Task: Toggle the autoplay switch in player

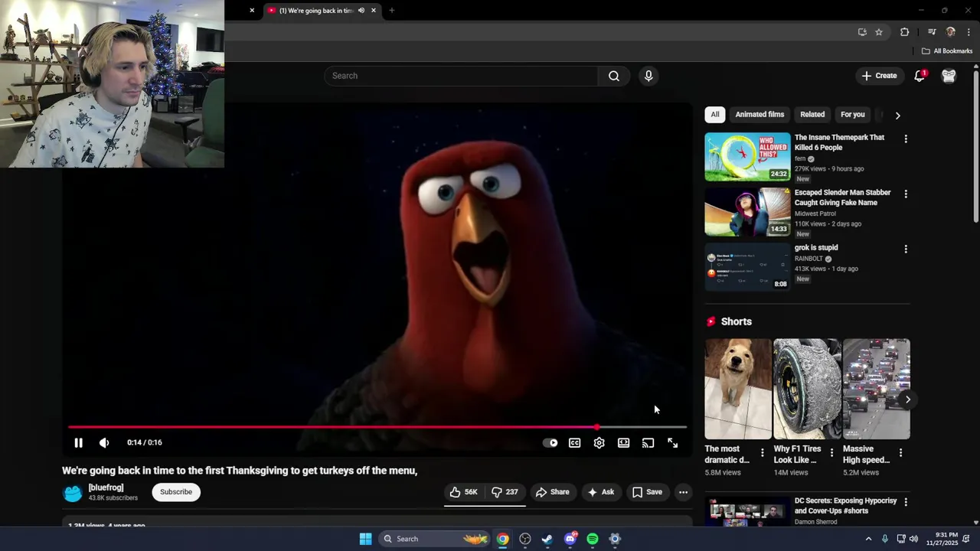Action: click(550, 443)
